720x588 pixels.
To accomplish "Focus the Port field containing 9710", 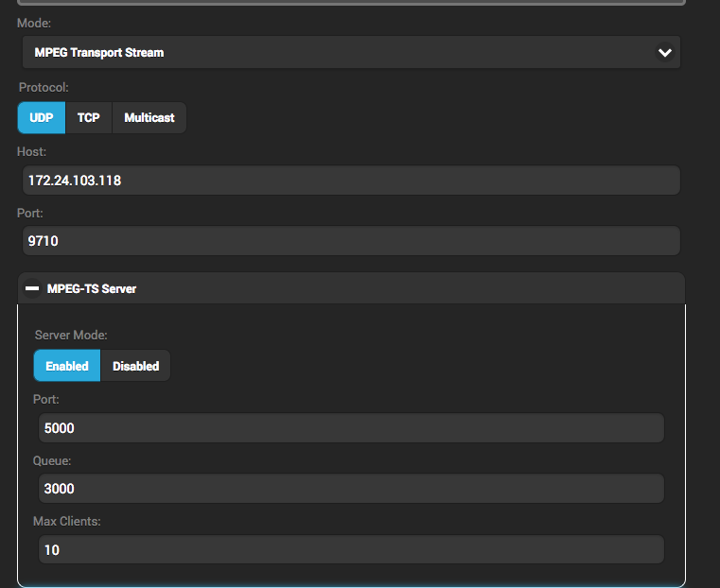I will point(350,241).
